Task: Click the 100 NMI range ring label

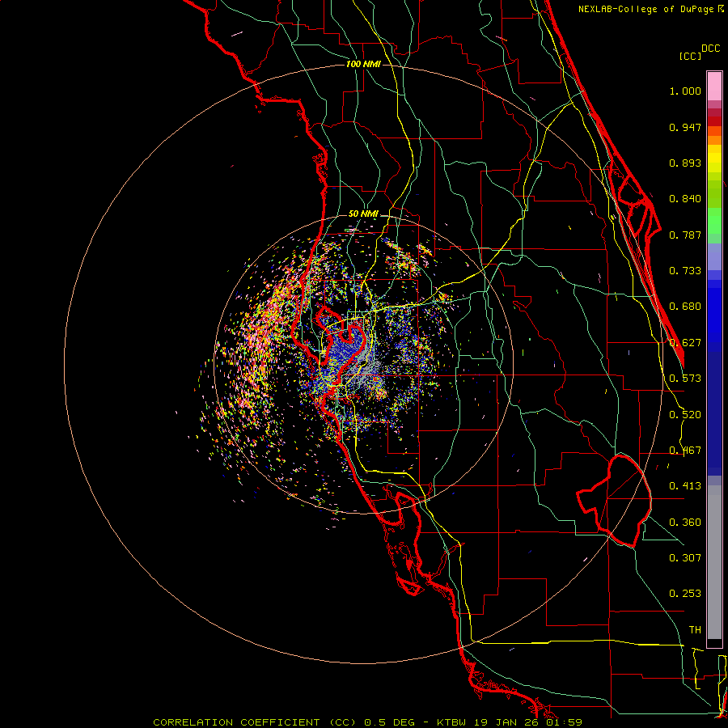Action: pos(363,64)
